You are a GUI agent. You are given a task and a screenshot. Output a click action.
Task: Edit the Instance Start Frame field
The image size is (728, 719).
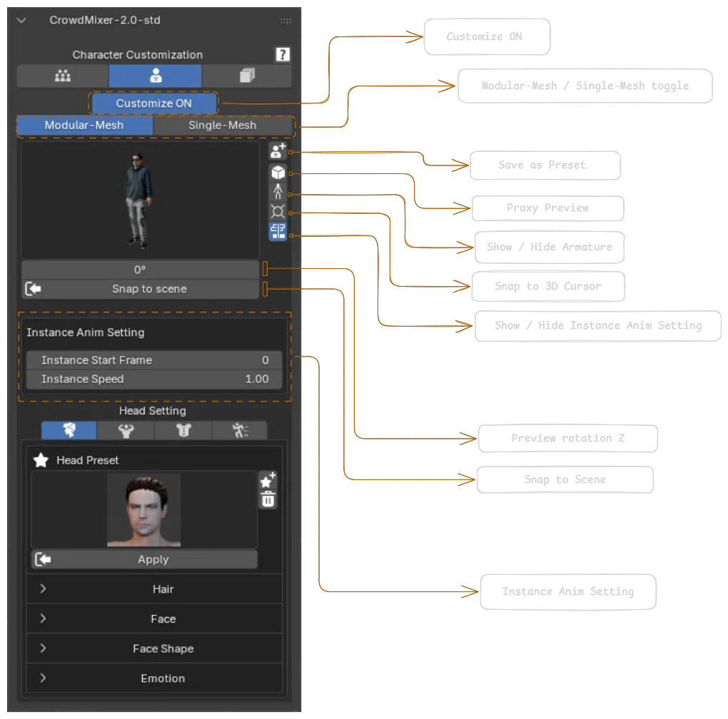154,360
